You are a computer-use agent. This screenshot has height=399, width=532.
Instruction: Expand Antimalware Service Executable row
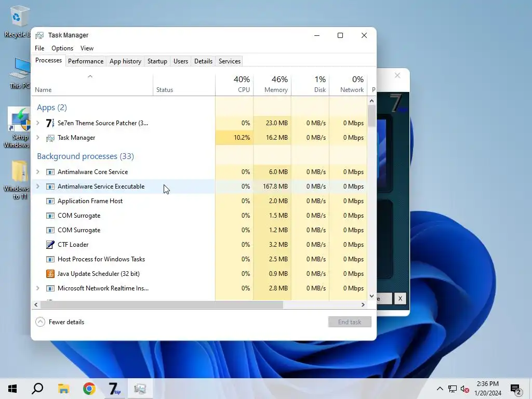click(x=37, y=187)
